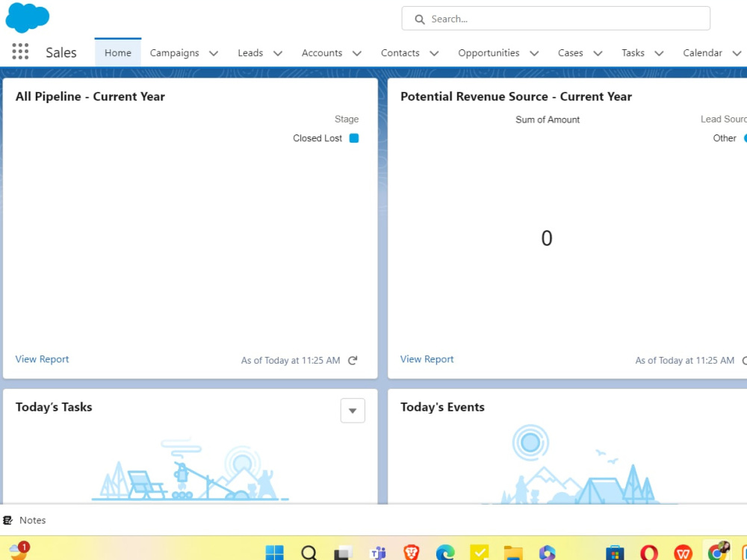Open the Windows Start menu
747x560 pixels.
(x=274, y=553)
